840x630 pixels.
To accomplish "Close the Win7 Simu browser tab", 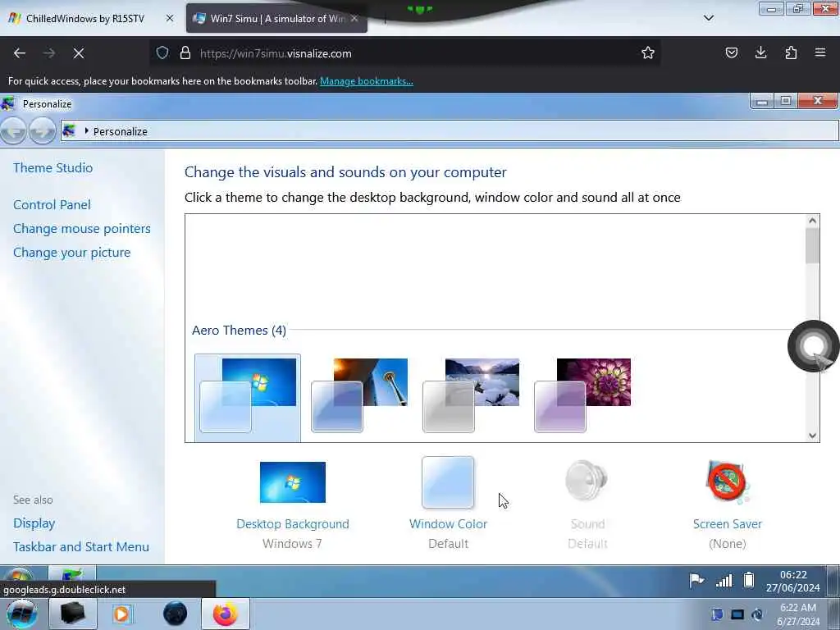I will click(354, 18).
